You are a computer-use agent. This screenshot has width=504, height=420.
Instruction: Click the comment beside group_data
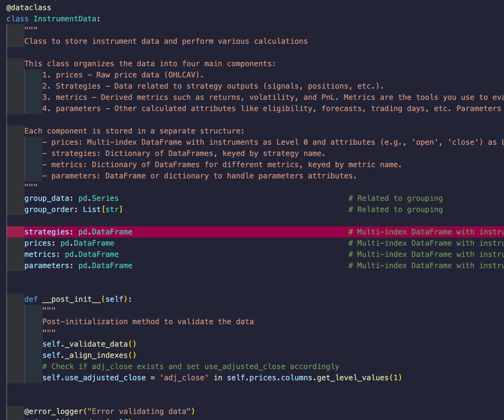click(396, 198)
